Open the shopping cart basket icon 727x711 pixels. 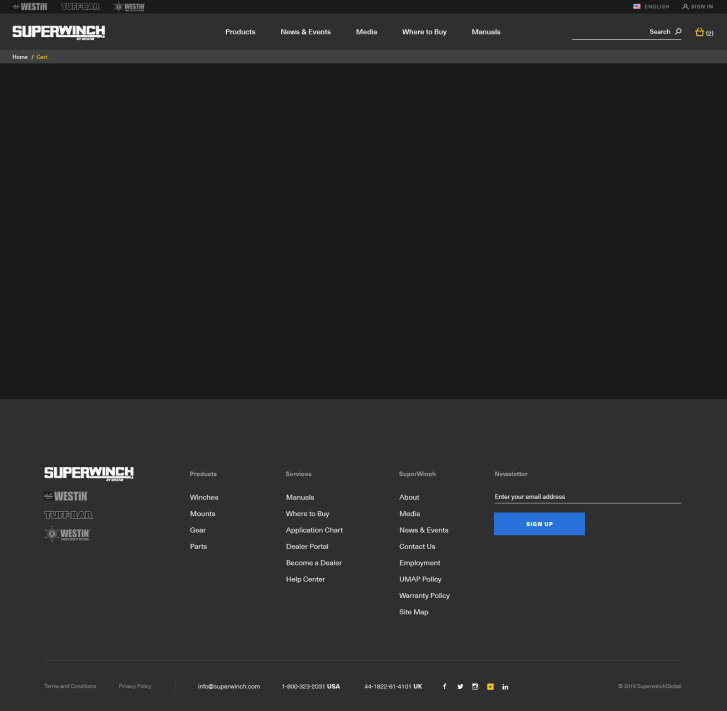point(699,32)
